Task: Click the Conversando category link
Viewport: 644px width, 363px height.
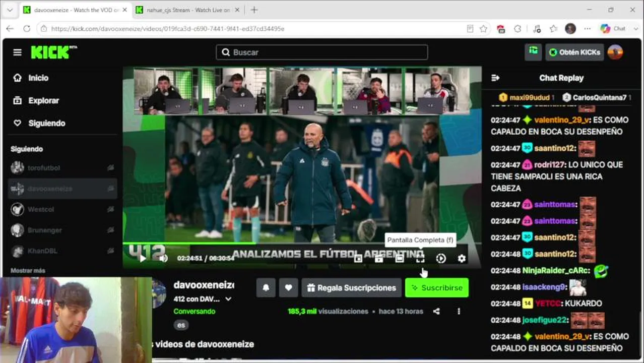Action: pos(194,312)
